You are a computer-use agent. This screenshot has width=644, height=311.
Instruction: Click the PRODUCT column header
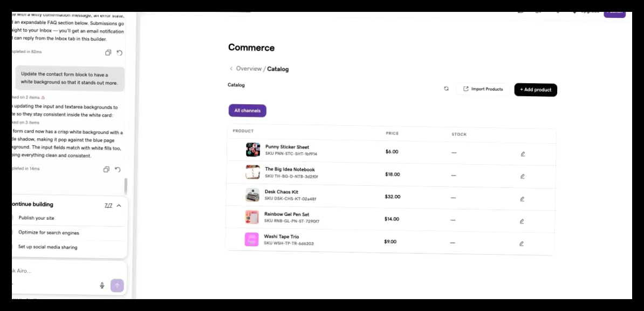pyautogui.click(x=243, y=131)
